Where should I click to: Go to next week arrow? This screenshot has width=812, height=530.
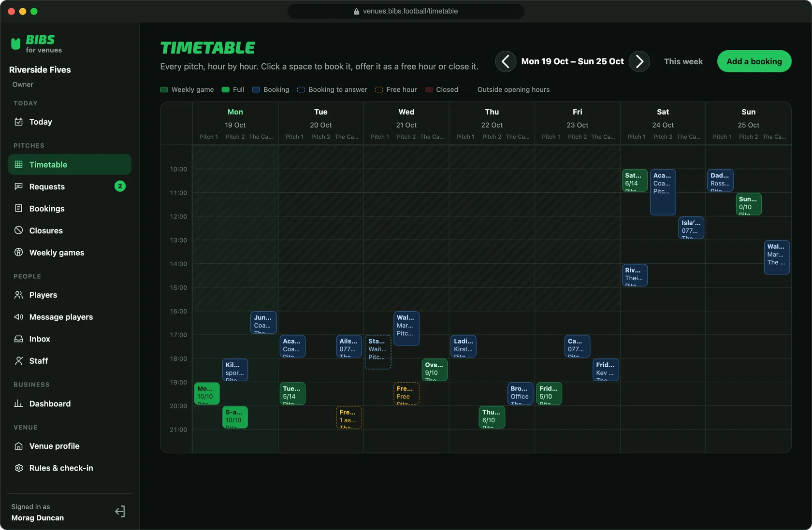639,61
